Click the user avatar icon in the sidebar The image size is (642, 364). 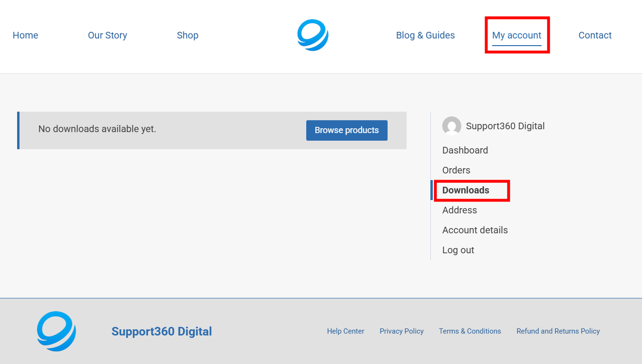pyautogui.click(x=451, y=126)
